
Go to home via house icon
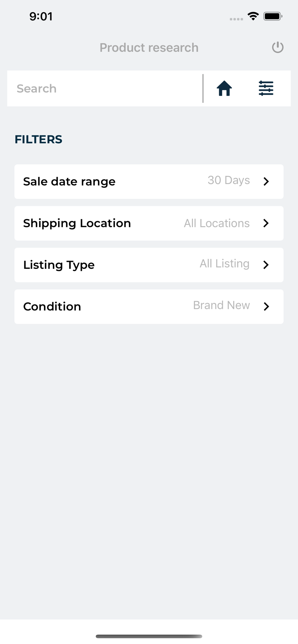(x=224, y=88)
